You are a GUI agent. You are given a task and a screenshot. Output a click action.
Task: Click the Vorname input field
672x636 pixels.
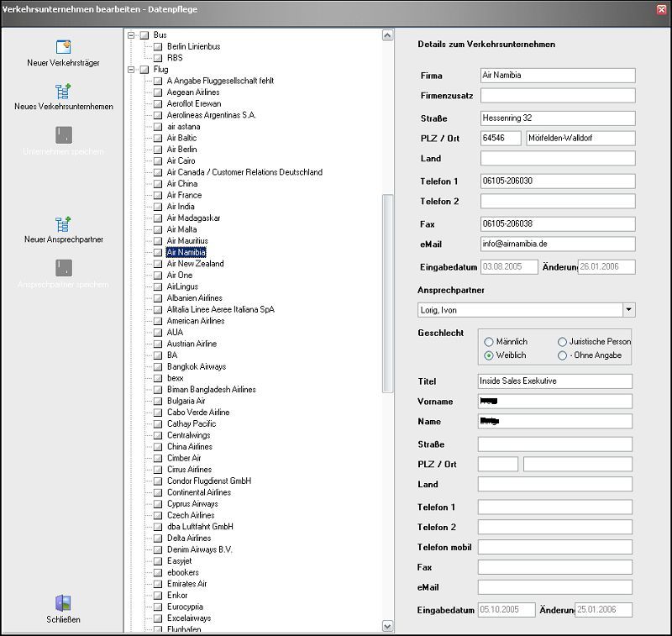[x=555, y=401]
